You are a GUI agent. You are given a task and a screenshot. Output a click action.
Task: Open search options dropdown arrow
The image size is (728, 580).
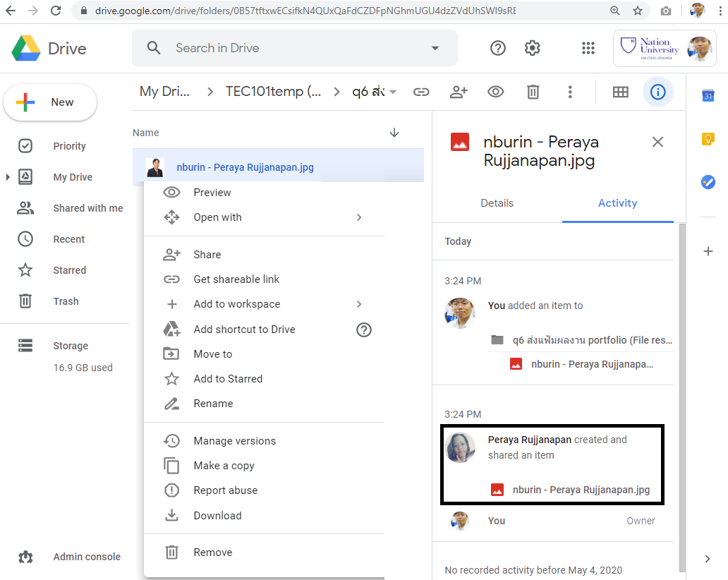coord(435,48)
